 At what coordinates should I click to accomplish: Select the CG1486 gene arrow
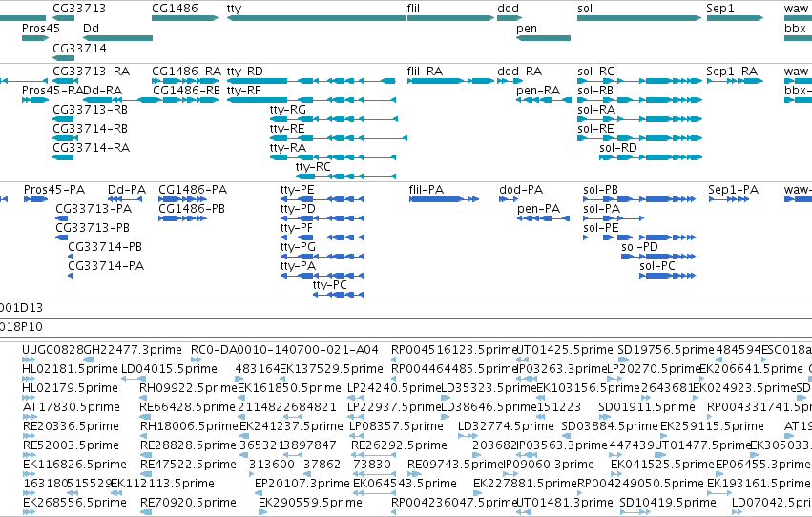click(185, 18)
